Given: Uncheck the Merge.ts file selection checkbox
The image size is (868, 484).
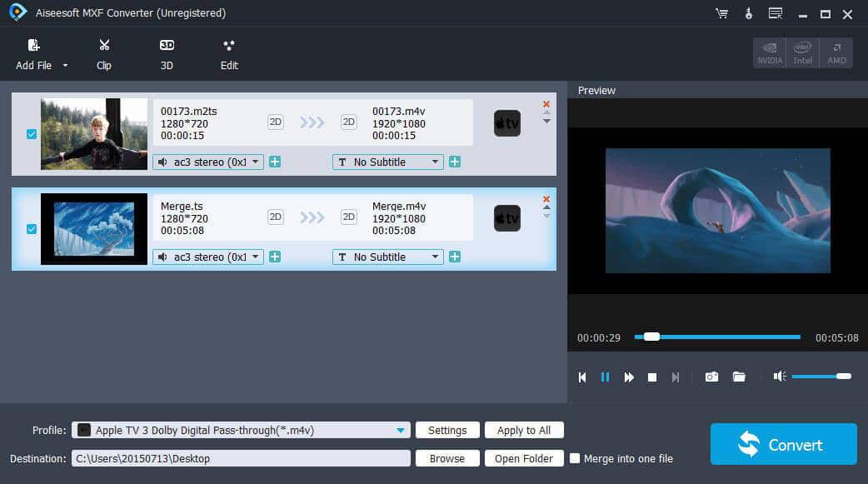Looking at the screenshot, I should click(32, 229).
